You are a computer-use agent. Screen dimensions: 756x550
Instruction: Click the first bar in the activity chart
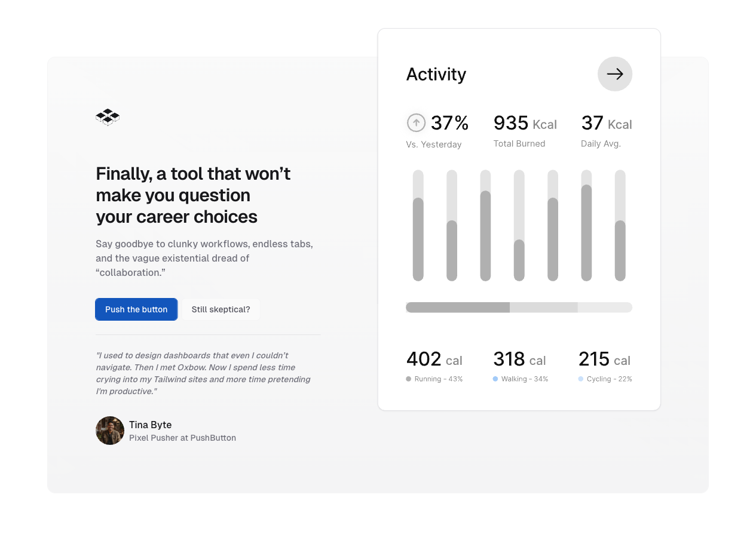(418, 239)
